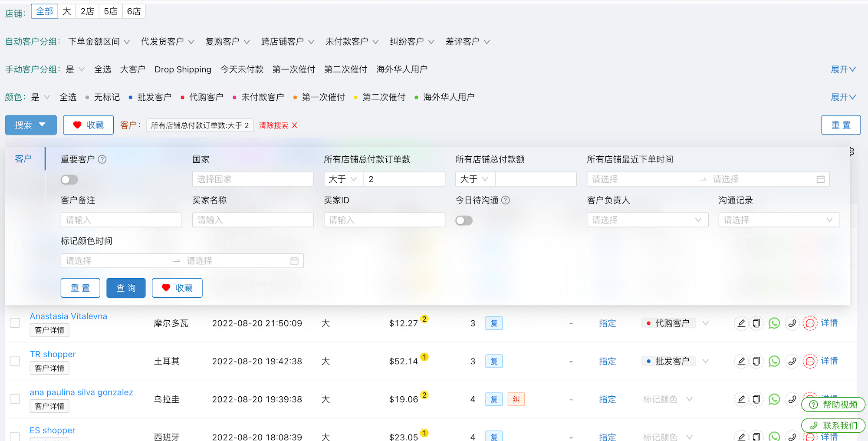Open the 客户负责人 dropdown
The width and height of the screenshot is (868, 441).
click(x=647, y=220)
